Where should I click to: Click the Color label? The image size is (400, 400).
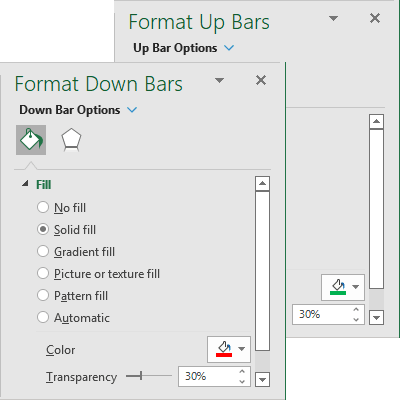[x=61, y=350]
